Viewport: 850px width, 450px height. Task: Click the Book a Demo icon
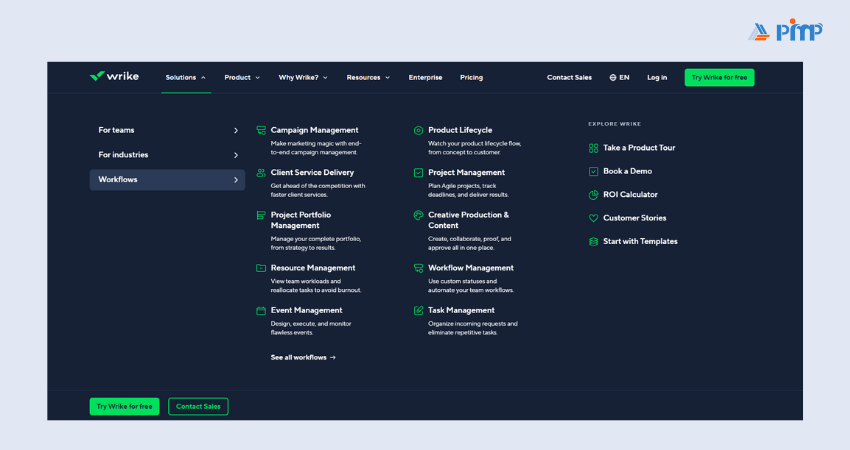pos(594,171)
